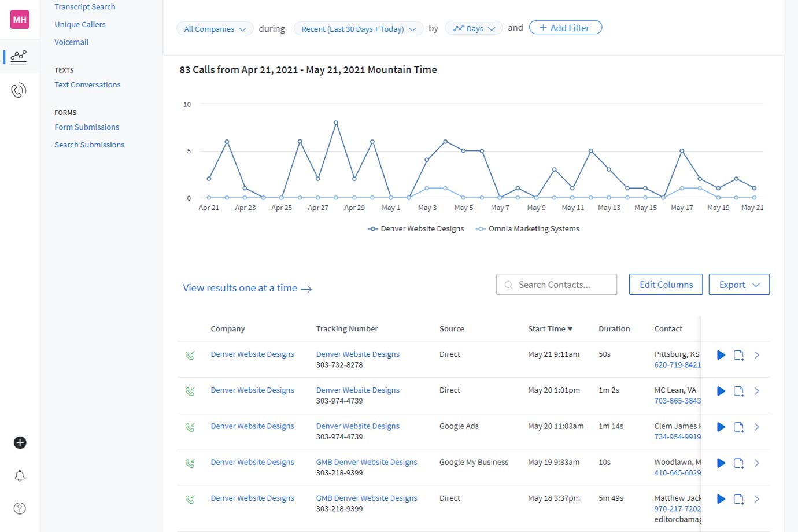Open Text Conversations in sidebar
Image resolution: width=798 pixels, height=532 pixels.
87,84
